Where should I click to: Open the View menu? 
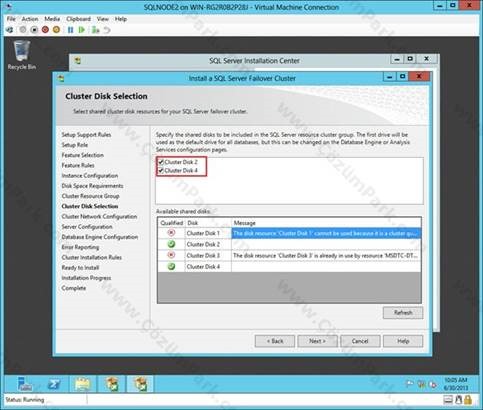click(x=103, y=19)
